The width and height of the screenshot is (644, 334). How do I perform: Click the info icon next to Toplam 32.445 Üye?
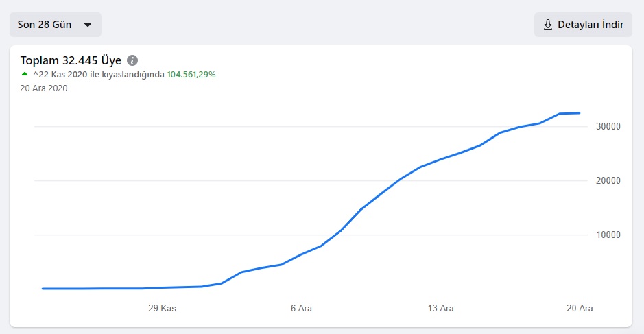tap(132, 60)
